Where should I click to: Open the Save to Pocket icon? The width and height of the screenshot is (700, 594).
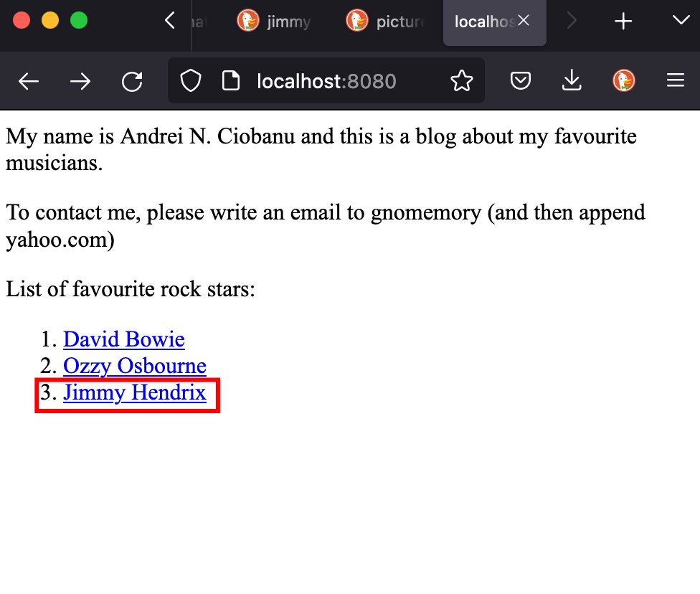coord(521,82)
